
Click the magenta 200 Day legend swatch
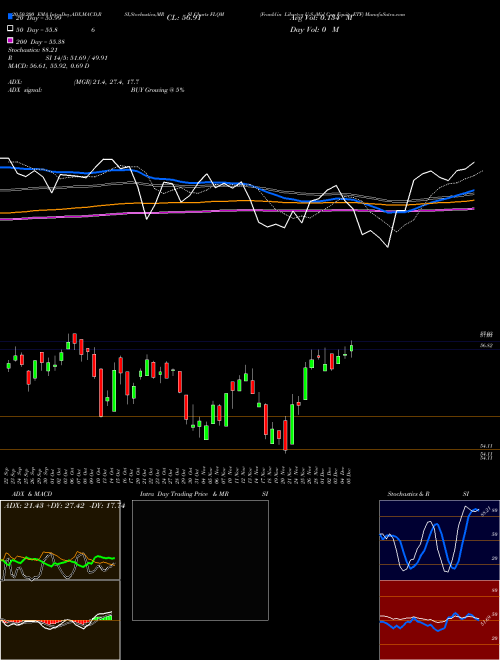(x=10, y=41)
